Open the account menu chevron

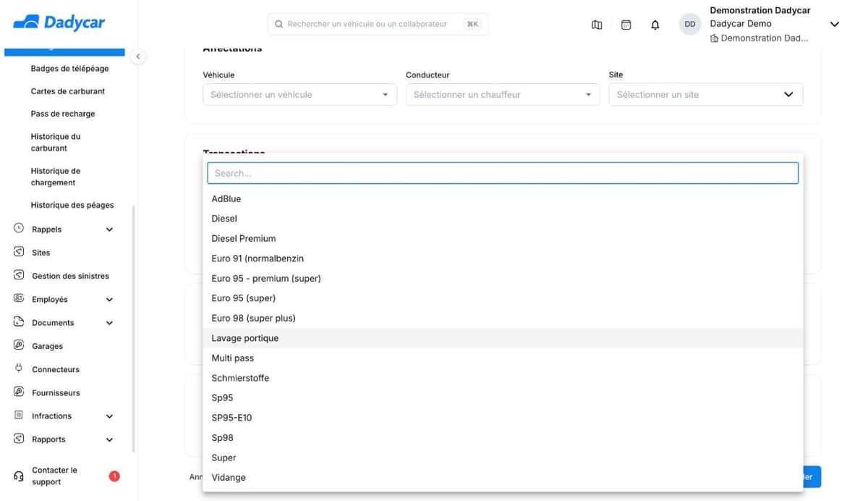point(834,25)
